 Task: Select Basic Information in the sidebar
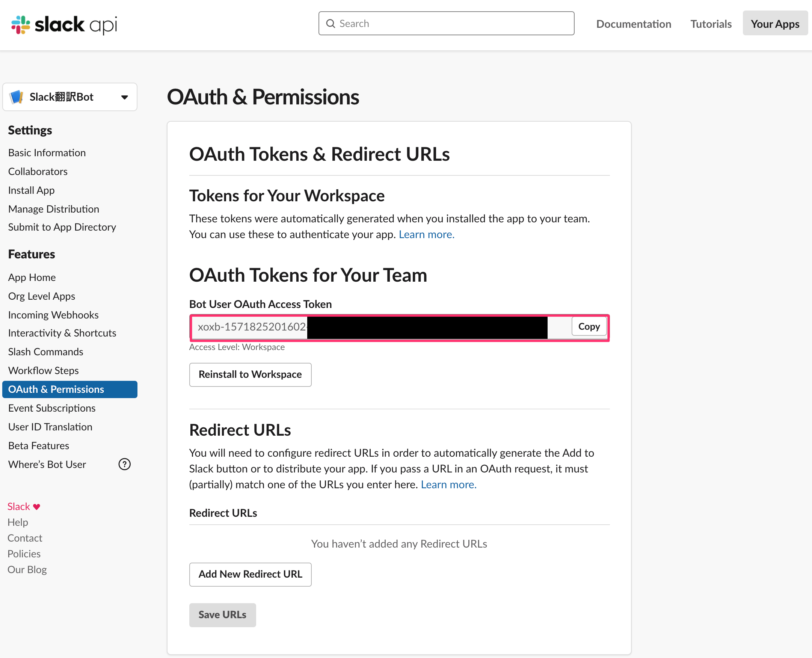[47, 152]
